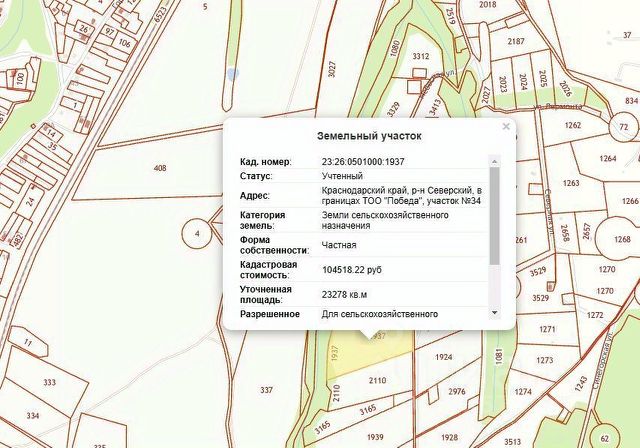Click the area value 23278 кв.м

tap(344, 295)
